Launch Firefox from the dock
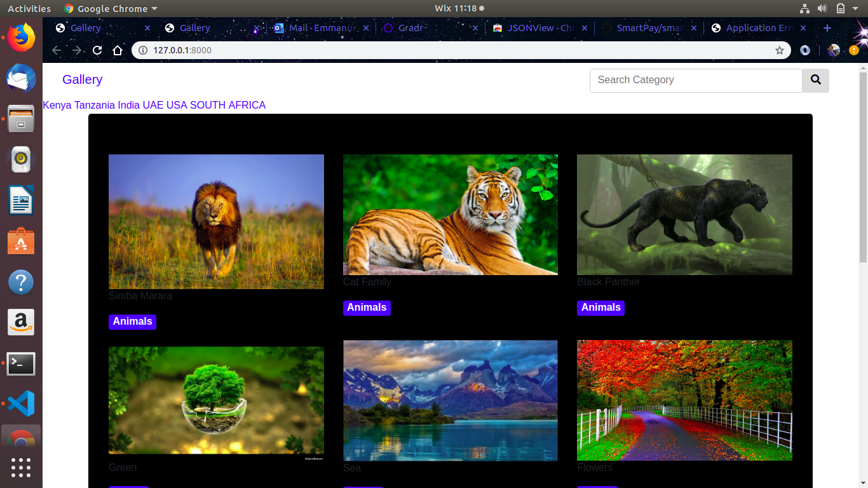The image size is (868, 488). point(21,37)
